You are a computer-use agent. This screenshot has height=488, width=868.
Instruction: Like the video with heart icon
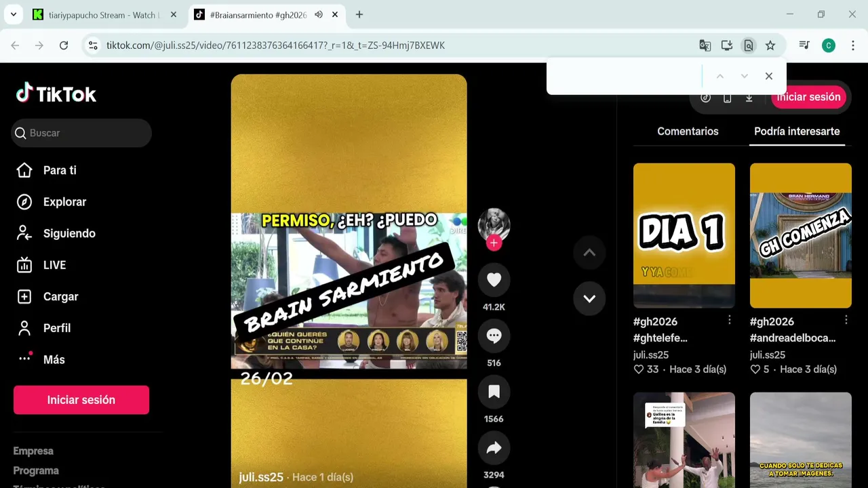[x=494, y=280]
